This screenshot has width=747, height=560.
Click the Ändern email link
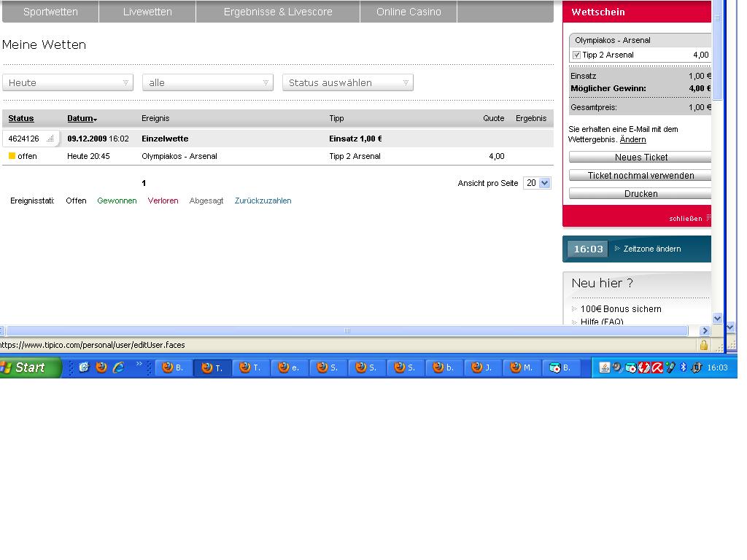coord(632,139)
